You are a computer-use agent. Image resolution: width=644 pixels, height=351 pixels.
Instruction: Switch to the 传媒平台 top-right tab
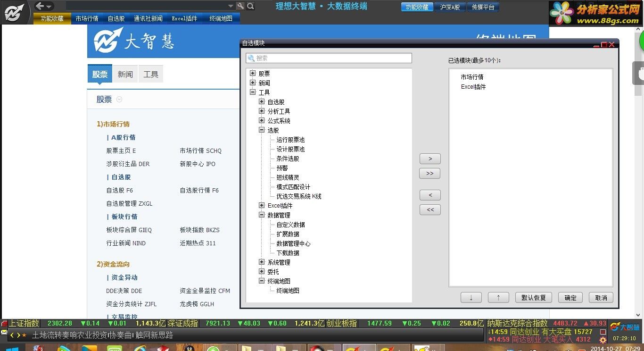[483, 7]
